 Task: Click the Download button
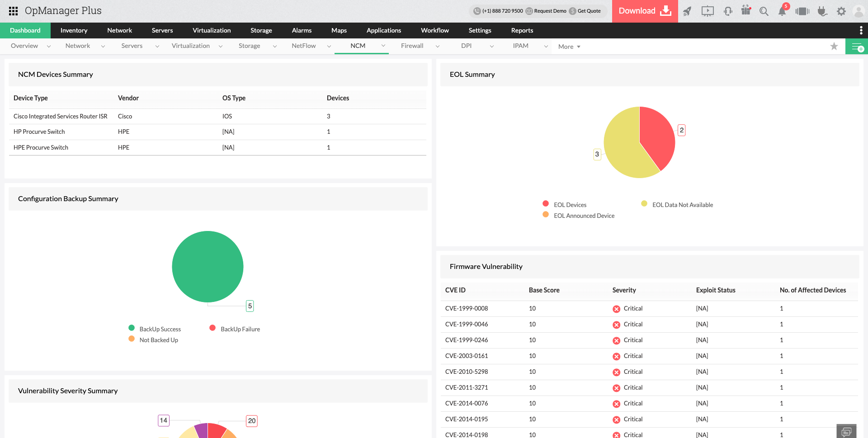(645, 11)
